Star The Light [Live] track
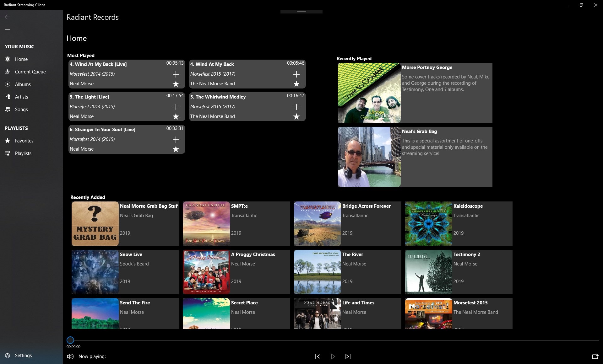 click(176, 117)
